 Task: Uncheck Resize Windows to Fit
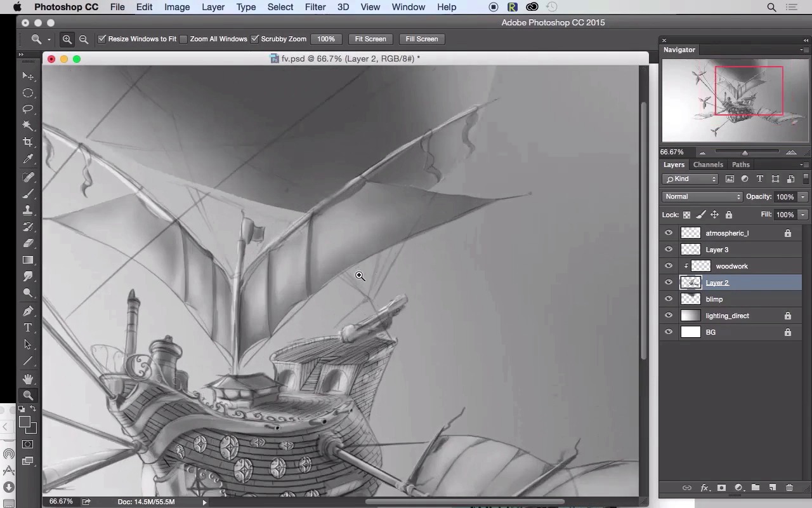coord(101,39)
